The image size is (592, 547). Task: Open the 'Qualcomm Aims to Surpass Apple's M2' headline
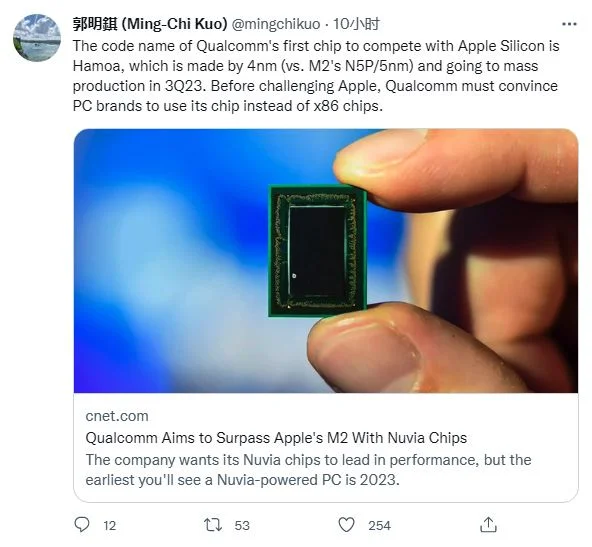click(x=276, y=438)
